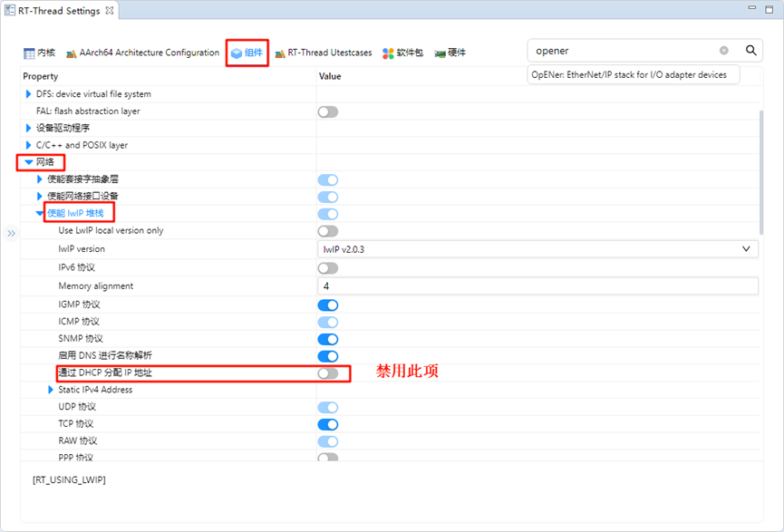The image size is (784, 532).
Task: Minimize the settings view panel
Action: tap(752, 8)
